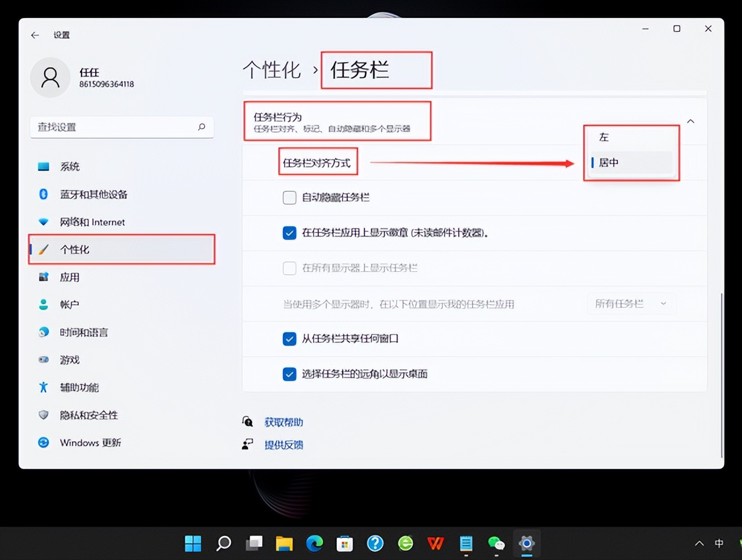Enable the 自动隐藏任务栏 checkbox
The width and height of the screenshot is (742, 560).
289,198
